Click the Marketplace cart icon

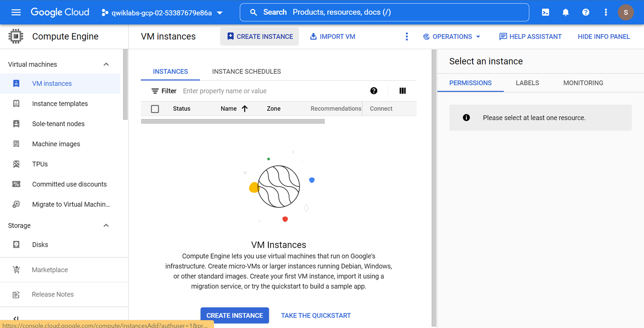pyautogui.click(x=16, y=270)
